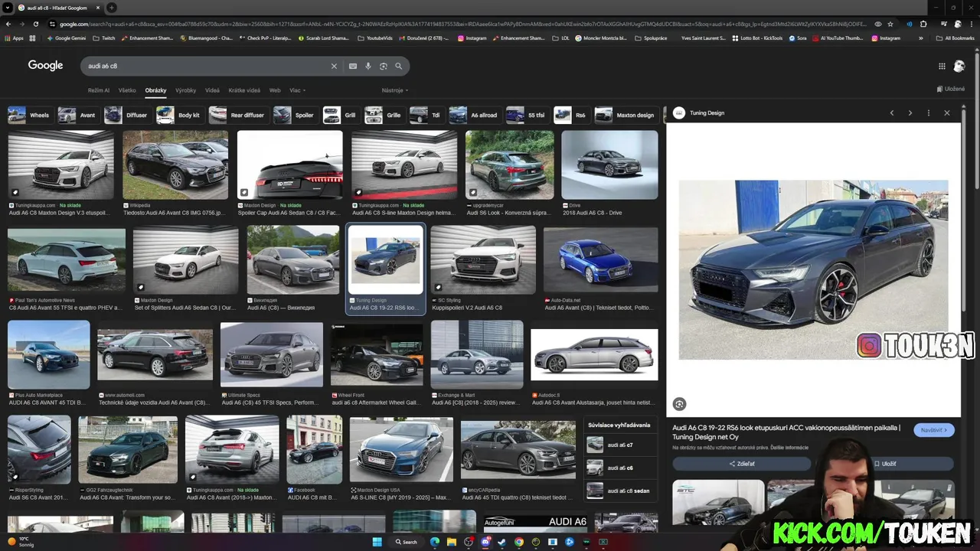Reload the page with refresh icon
This screenshot has width=980, height=551.
click(x=36, y=24)
